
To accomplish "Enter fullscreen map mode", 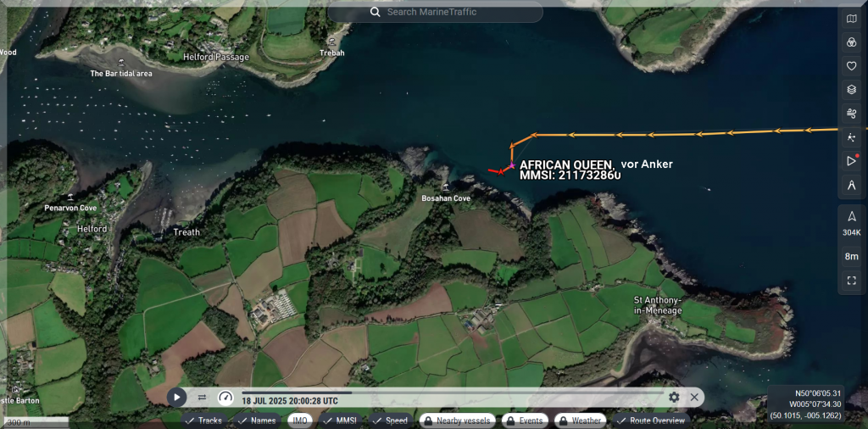I will click(852, 280).
